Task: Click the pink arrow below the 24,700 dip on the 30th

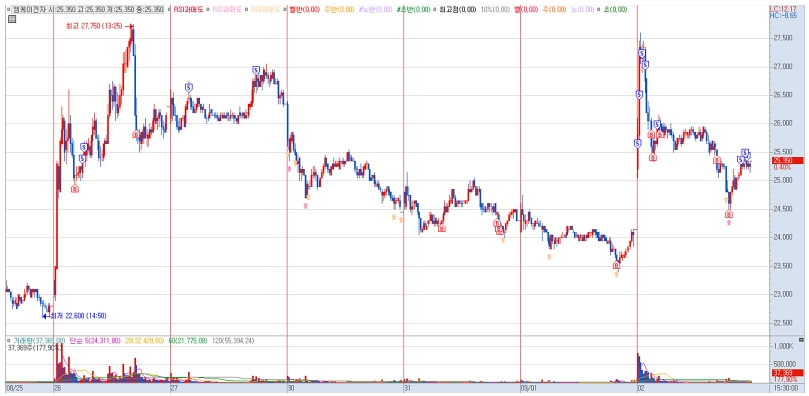Action: point(305,205)
